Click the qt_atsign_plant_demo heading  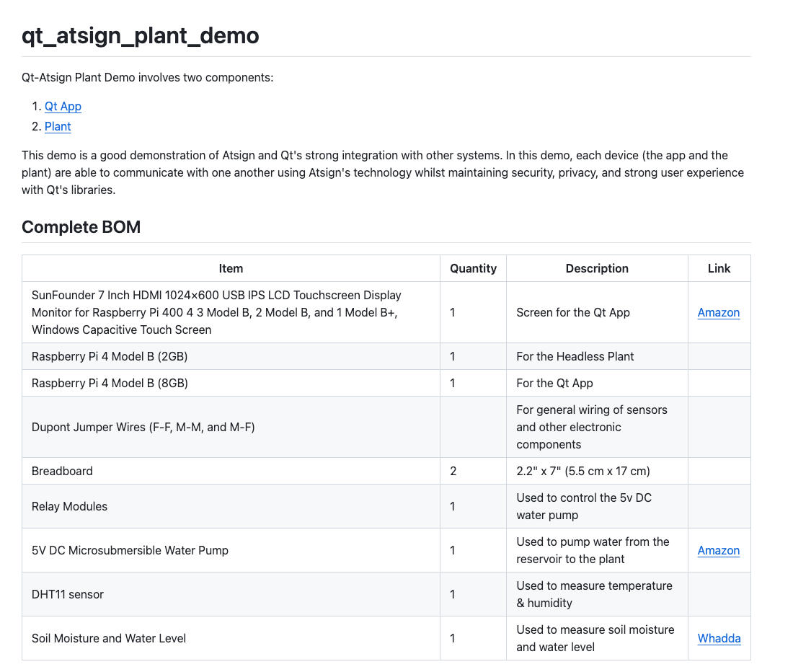[x=140, y=35]
